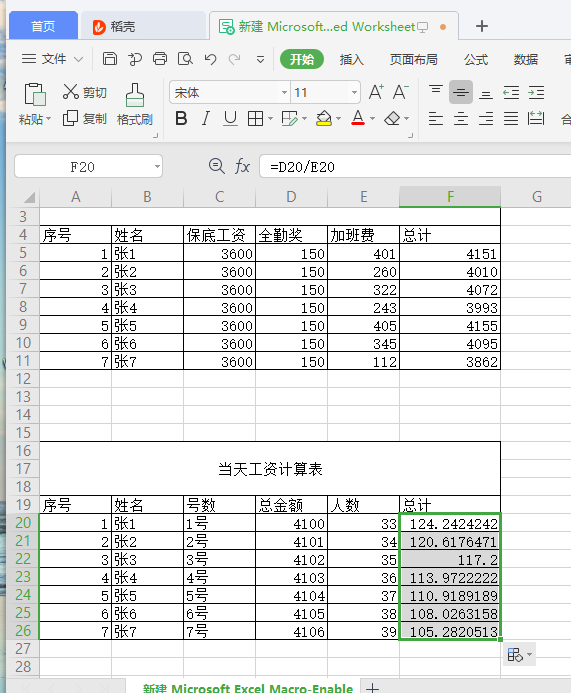Image resolution: width=571 pixels, height=693 pixels.
Task: Expand fill color dropdown arrow
Action: pyautogui.click(x=339, y=118)
